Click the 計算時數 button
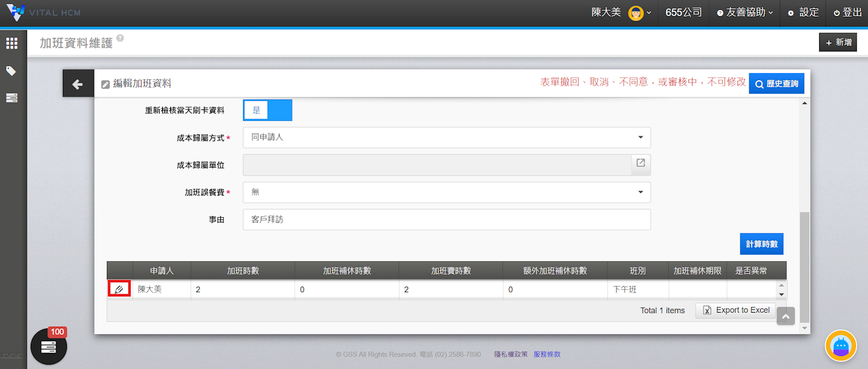 click(761, 244)
